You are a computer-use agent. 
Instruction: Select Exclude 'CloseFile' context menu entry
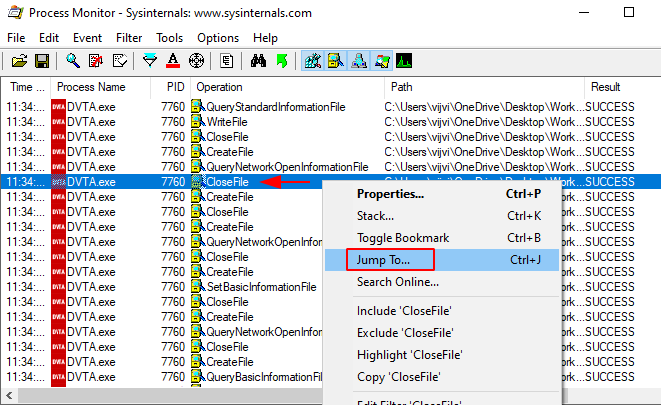point(442,333)
